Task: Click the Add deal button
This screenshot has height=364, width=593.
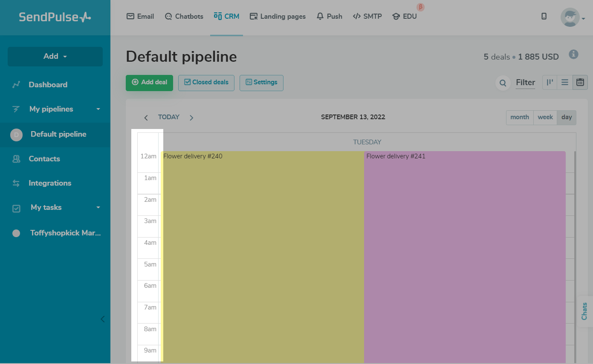Action: click(149, 83)
